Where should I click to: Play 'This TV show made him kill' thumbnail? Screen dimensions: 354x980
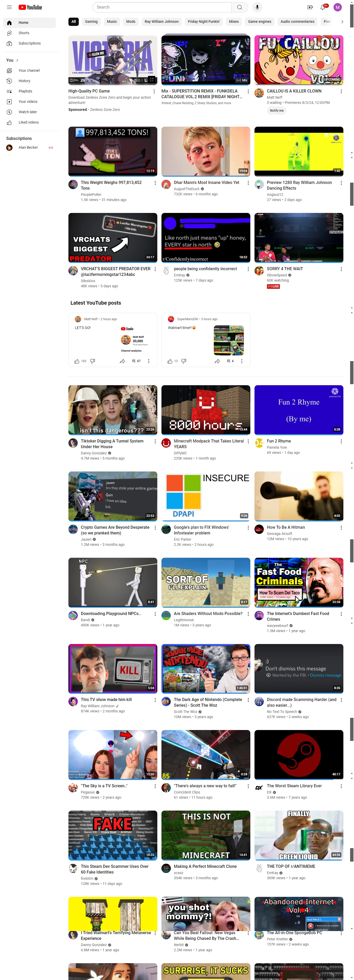[x=113, y=668]
